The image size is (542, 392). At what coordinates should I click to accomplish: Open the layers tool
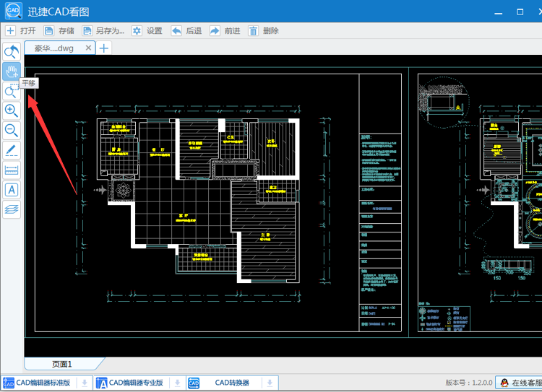tap(12, 209)
